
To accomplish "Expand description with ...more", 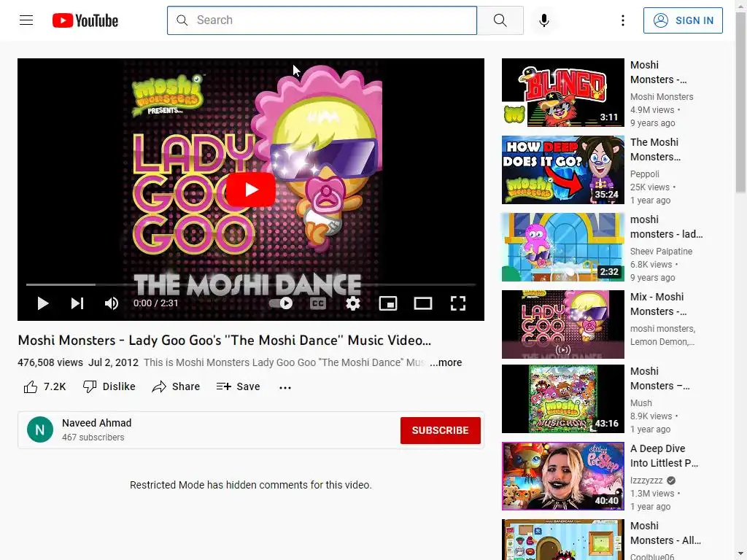I will tap(446, 362).
